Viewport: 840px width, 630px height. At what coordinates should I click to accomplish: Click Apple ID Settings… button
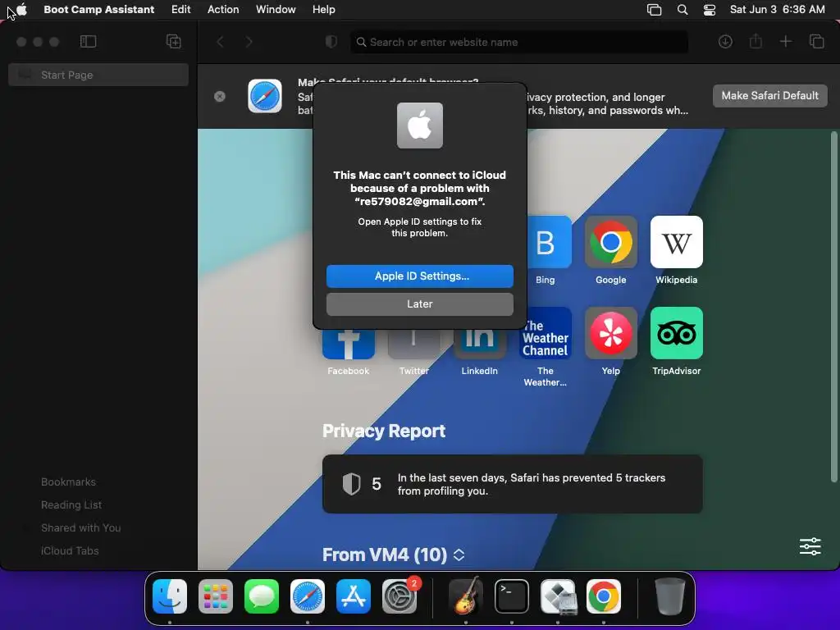pyautogui.click(x=420, y=276)
